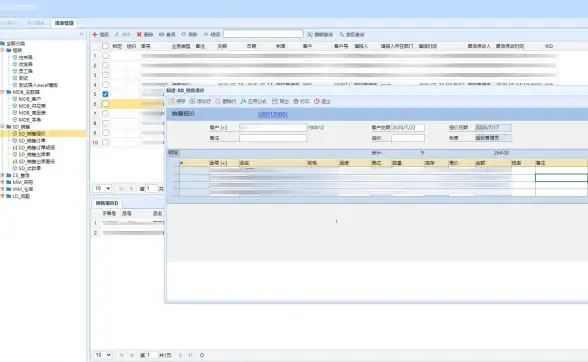The width and height of the screenshot is (588, 362).
Task: Open the upper grid page size dropdown
Action: pyautogui.click(x=102, y=188)
